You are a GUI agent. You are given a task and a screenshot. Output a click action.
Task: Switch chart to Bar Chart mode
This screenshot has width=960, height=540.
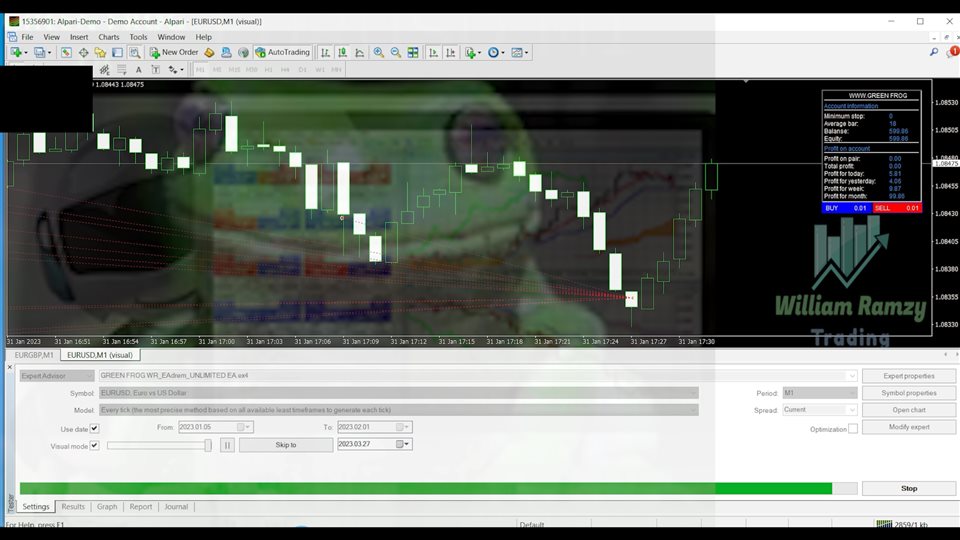pos(326,53)
